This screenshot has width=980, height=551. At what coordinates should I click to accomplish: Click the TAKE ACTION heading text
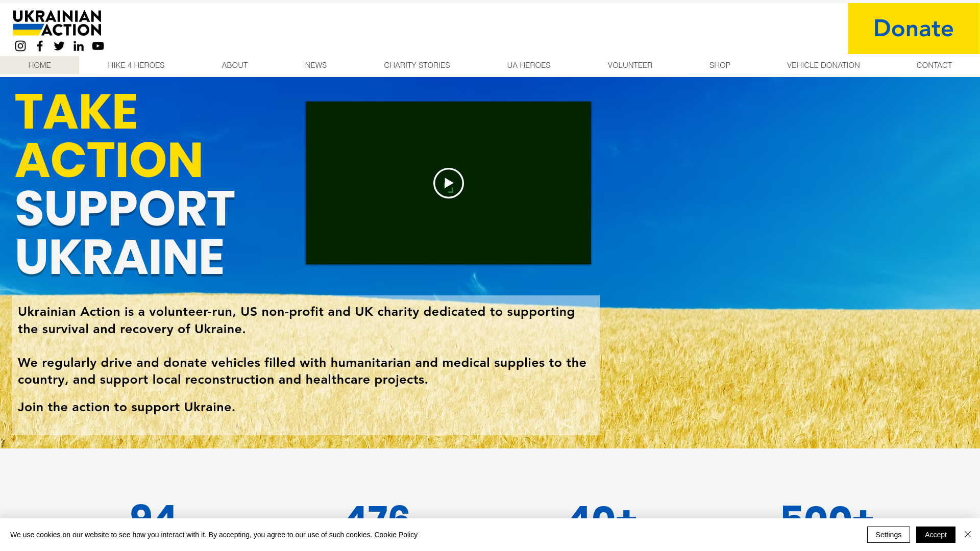pos(109,136)
